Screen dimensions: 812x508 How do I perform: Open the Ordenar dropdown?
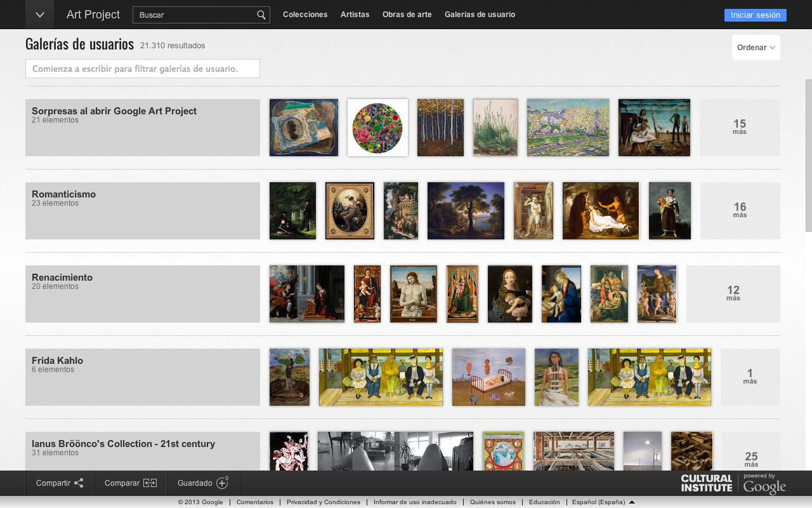tap(756, 48)
